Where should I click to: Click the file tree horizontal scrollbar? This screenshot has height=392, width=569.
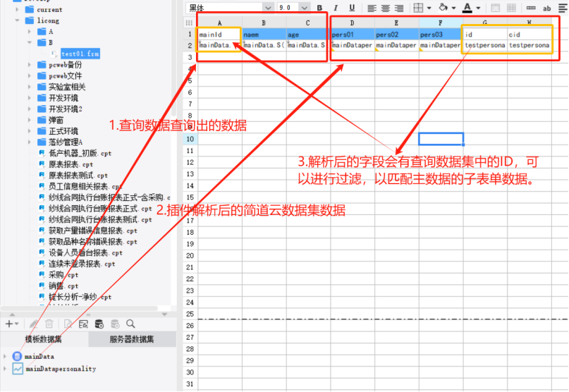pyautogui.click(x=80, y=308)
